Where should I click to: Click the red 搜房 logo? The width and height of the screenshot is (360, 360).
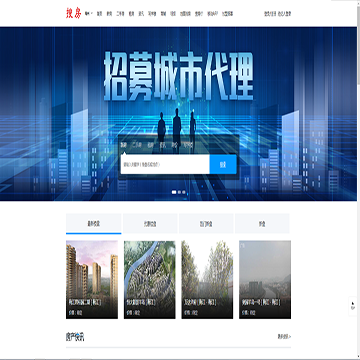pyautogui.click(x=73, y=14)
